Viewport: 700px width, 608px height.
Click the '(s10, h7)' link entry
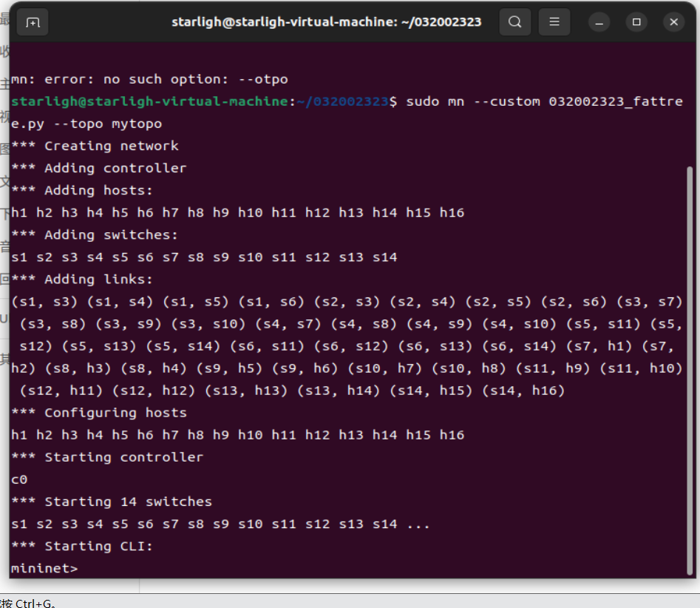385,368
